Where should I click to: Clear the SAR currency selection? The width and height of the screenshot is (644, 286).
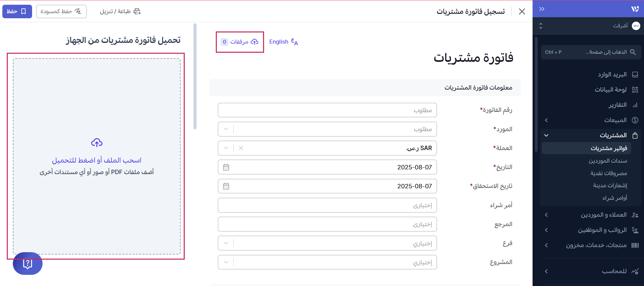point(241,148)
